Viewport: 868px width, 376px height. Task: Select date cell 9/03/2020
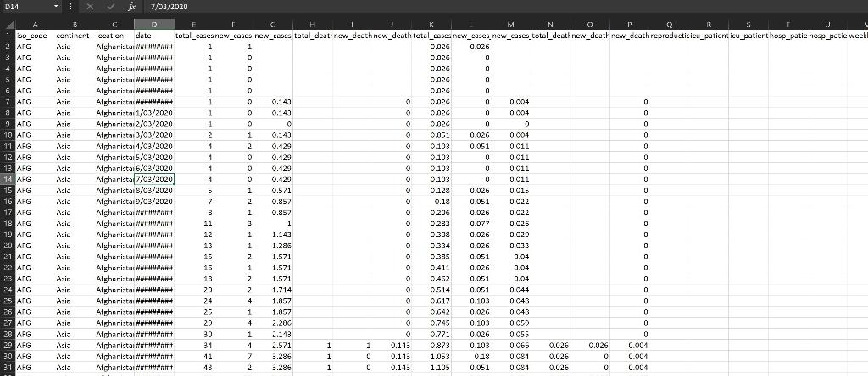point(154,202)
